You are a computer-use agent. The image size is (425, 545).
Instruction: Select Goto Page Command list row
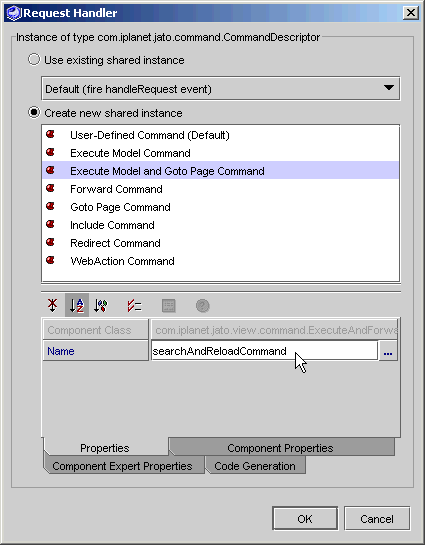220,207
